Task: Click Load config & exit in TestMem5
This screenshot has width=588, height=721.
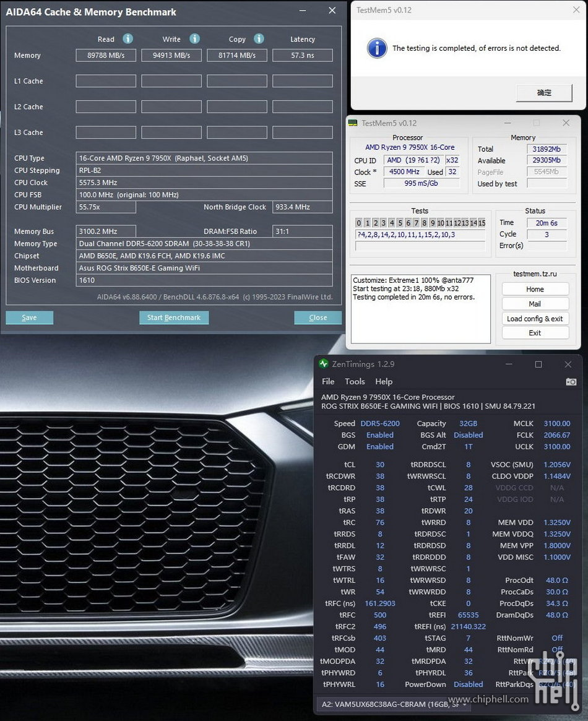Action: pos(535,319)
